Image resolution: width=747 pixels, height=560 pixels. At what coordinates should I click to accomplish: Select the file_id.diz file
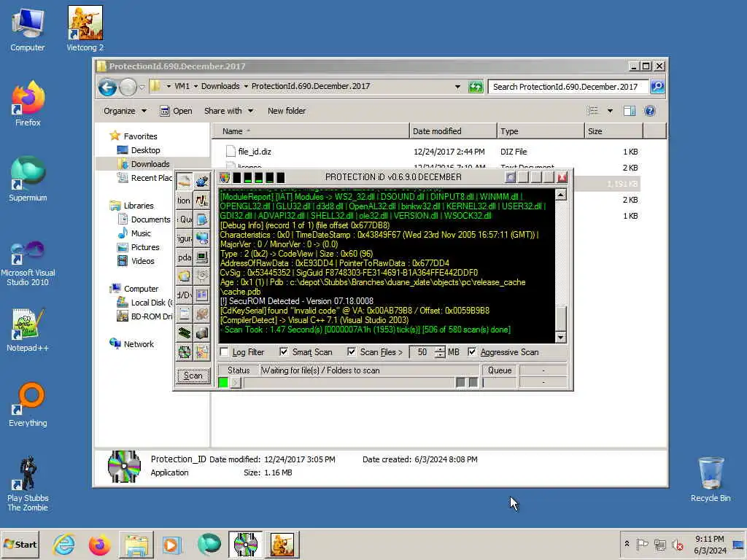[255, 152]
